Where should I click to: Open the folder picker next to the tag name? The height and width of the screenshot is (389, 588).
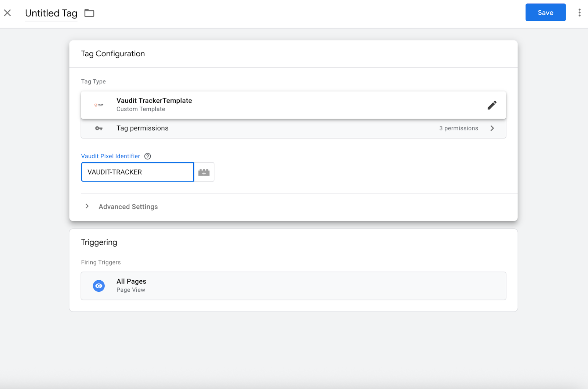(89, 13)
